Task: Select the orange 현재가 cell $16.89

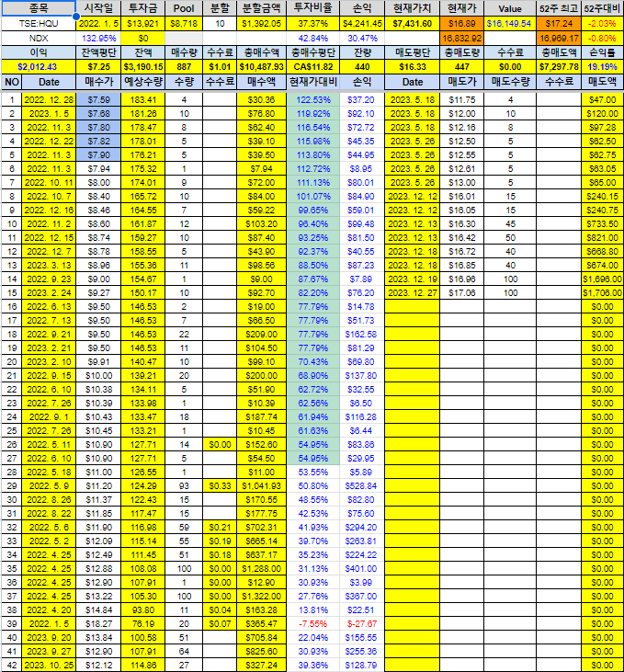Action: coord(462,24)
